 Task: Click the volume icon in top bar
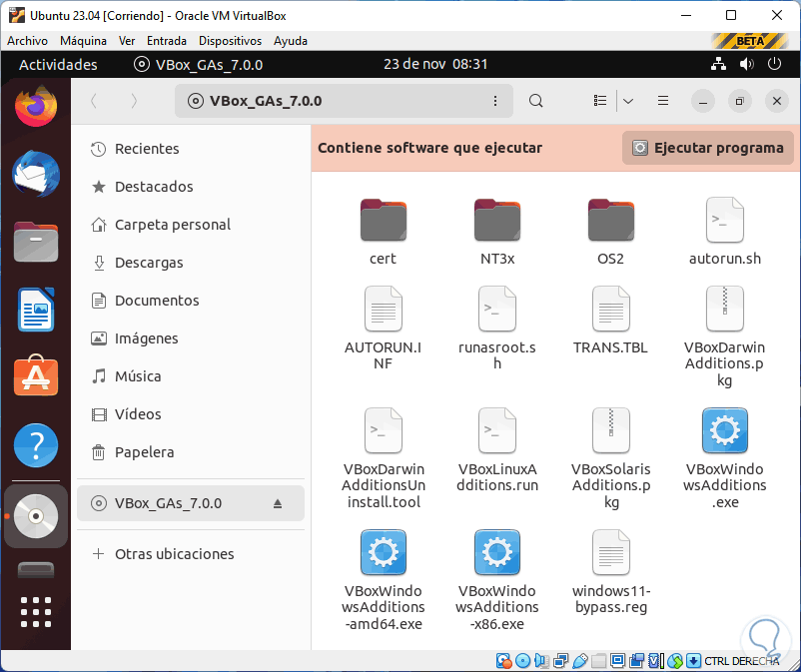coord(746,64)
